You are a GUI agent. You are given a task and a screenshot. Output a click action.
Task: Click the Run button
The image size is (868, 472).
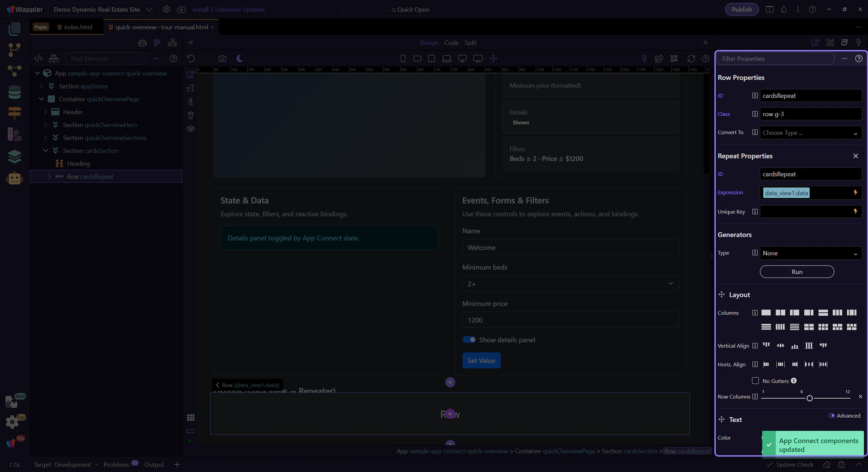pos(797,272)
